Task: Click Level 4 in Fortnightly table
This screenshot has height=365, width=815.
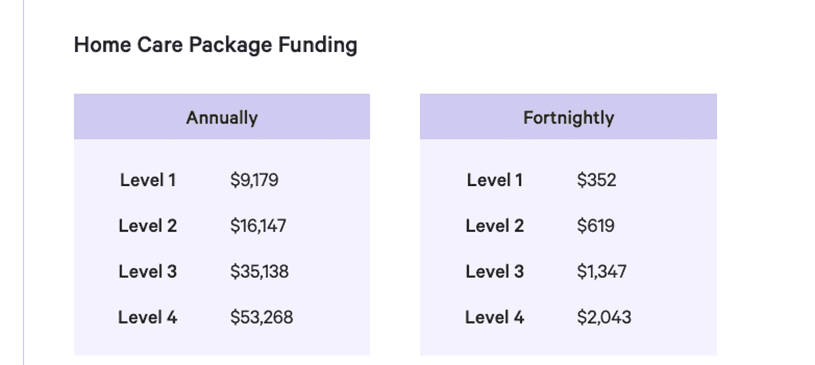Action: coord(494,317)
